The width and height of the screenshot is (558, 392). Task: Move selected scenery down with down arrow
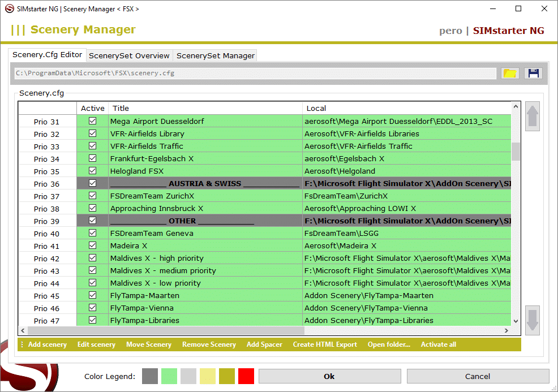click(533, 320)
